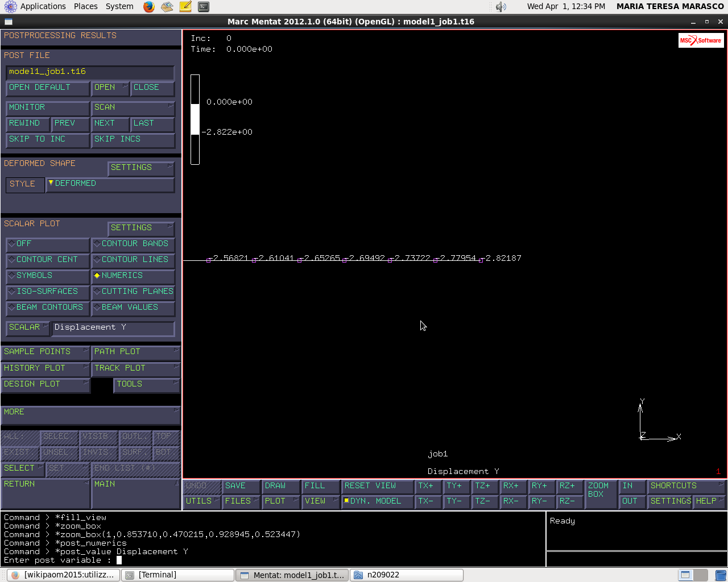The height and width of the screenshot is (582, 728).
Task: Open SCALAR PLOT SETTINGS submenu
Action: tap(141, 228)
